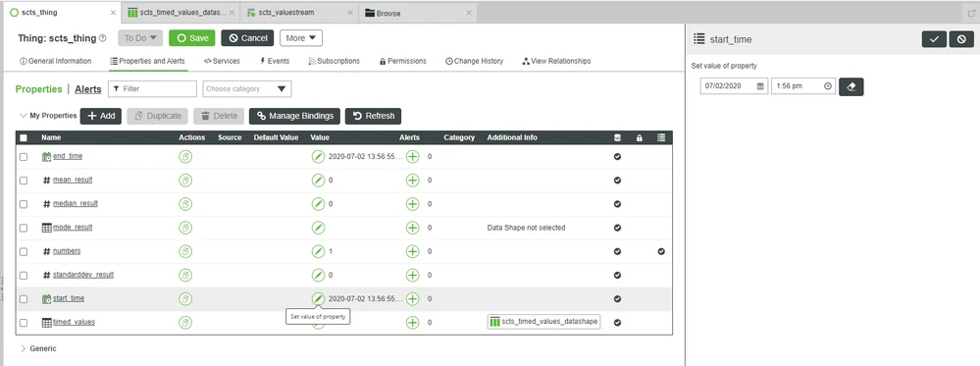This screenshot has height=366, width=980.
Task: Click the Refresh button
Action: pos(373,116)
